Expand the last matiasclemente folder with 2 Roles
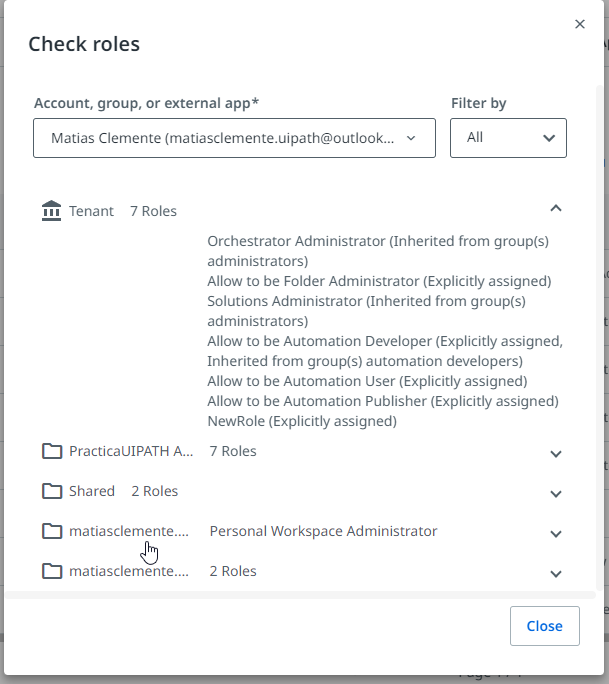The width and height of the screenshot is (609, 684). tap(557, 573)
